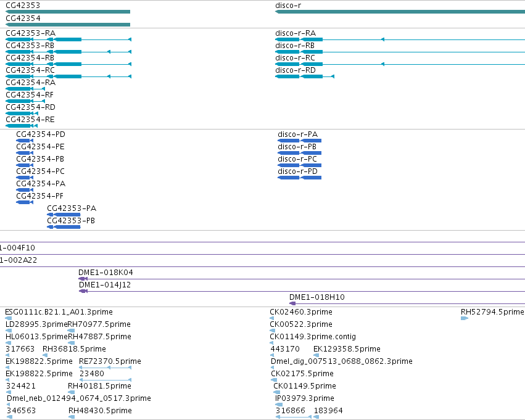525x420 pixels.
Task: Click protein CG42354-PF label
Action: point(40,197)
